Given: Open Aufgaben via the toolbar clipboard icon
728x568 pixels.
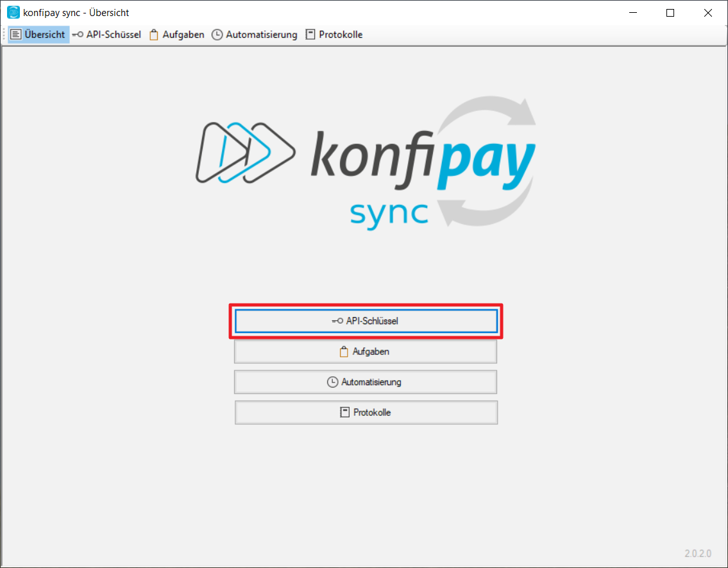Looking at the screenshot, I should point(154,35).
